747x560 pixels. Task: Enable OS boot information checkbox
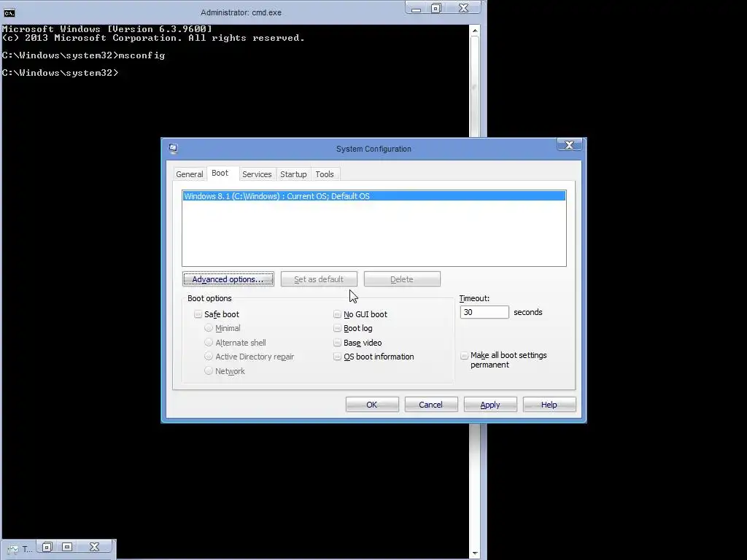click(x=337, y=356)
